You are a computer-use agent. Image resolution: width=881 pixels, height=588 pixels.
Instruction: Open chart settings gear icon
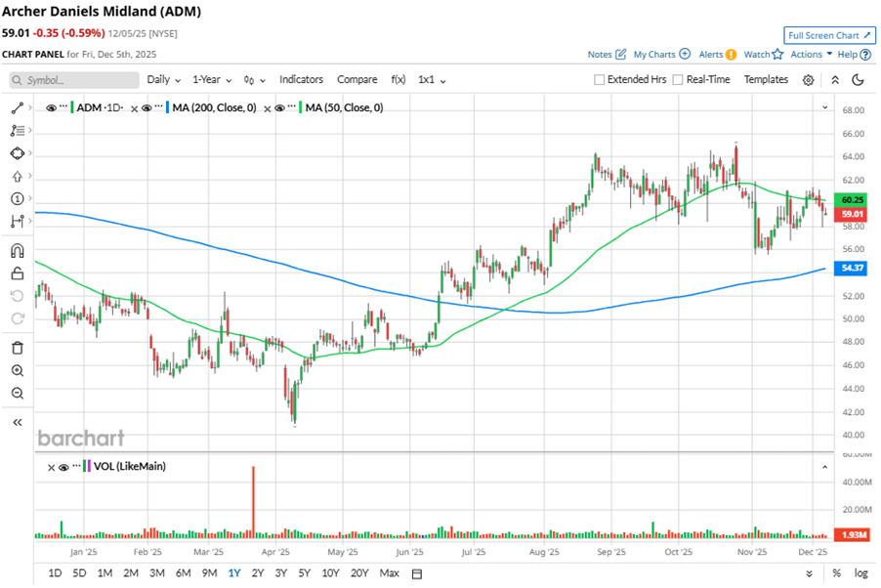click(808, 80)
